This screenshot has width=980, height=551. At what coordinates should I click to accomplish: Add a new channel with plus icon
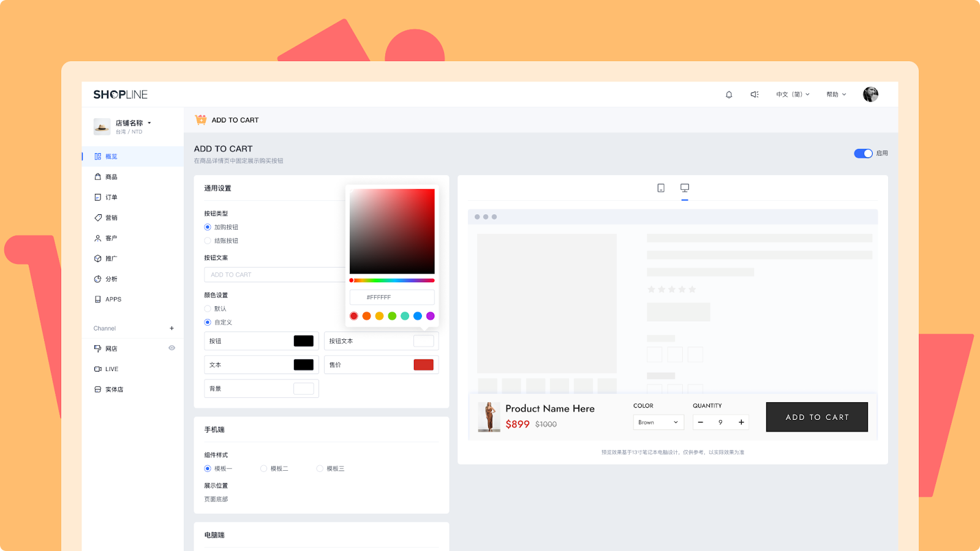pos(171,329)
